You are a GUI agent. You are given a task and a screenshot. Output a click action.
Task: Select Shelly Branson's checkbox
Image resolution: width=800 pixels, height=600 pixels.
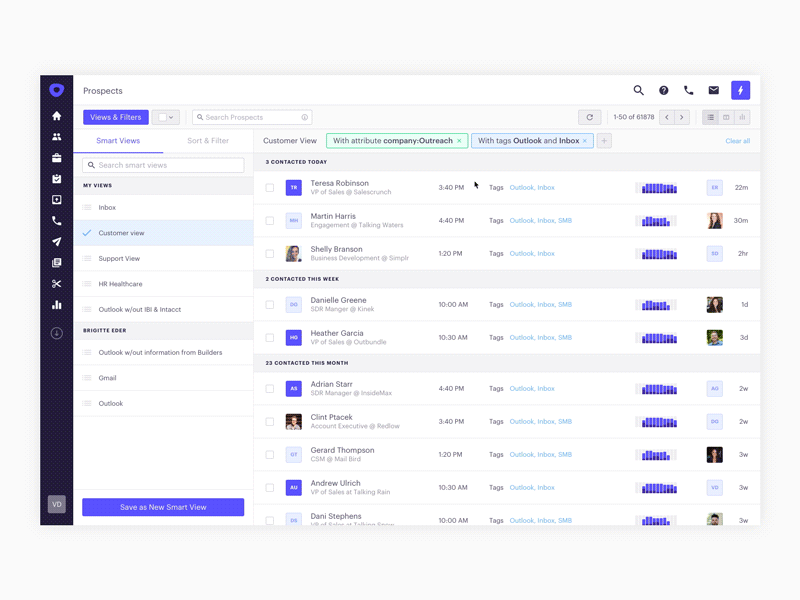(x=269, y=254)
